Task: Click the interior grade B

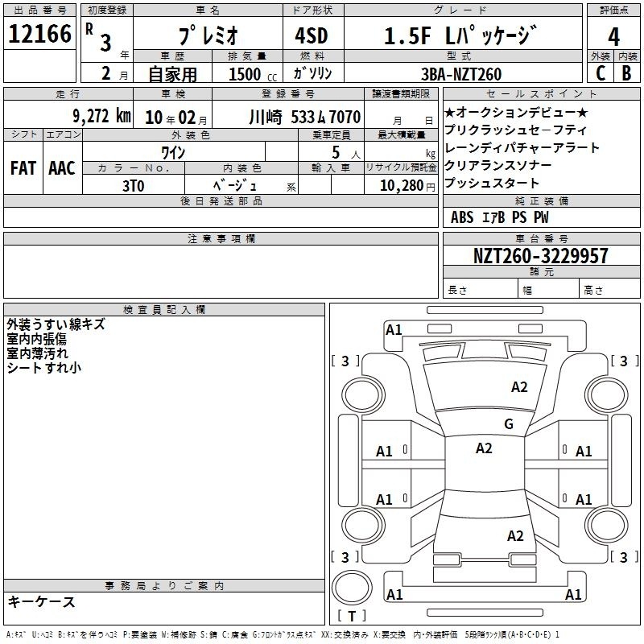Action: pos(626,73)
